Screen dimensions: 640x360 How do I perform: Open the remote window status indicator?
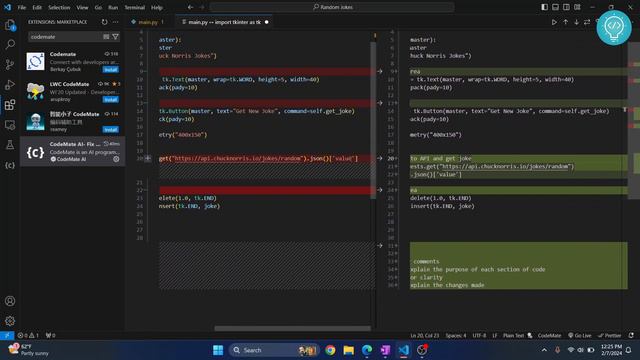(7, 336)
